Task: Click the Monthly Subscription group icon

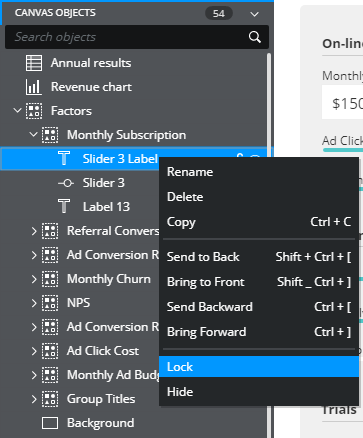Action: [x=50, y=135]
